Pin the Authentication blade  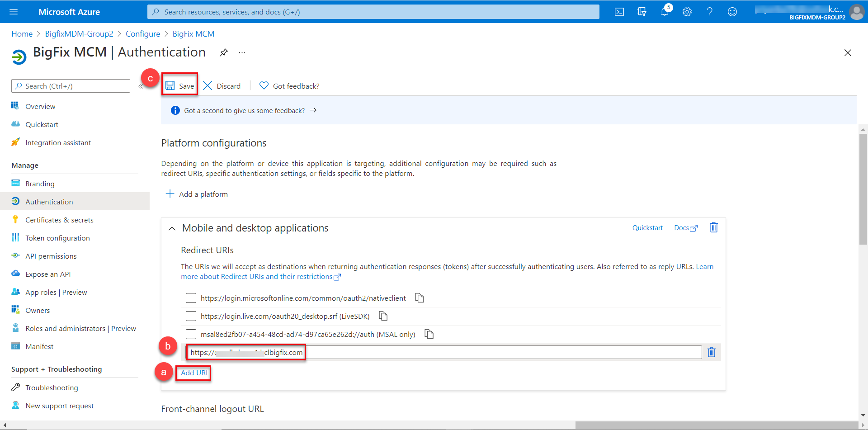click(x=224, y=52)
